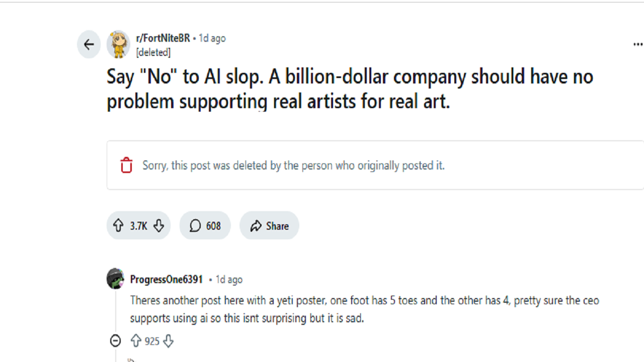
Task: Click the post's "1d ago" timestamp
Action: [212, 38]
